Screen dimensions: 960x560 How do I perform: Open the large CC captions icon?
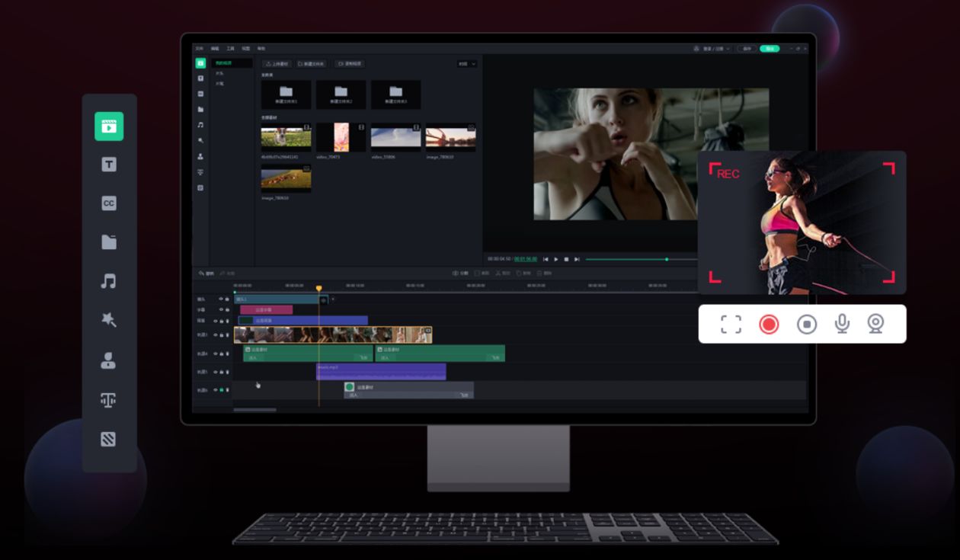(109, 203)
